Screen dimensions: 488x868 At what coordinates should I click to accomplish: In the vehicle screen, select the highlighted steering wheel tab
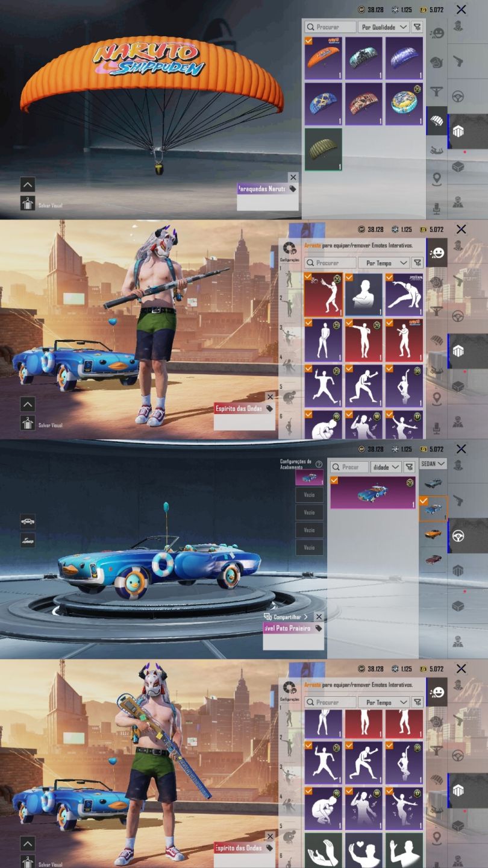(x=468, y=535)
